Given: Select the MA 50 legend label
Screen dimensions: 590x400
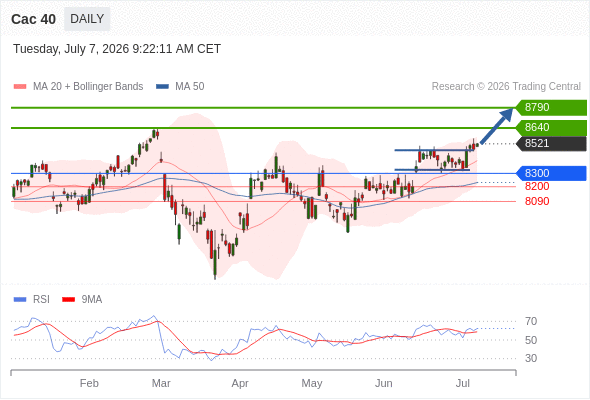Looking at the screenshot, I should (x=190, y=87).
